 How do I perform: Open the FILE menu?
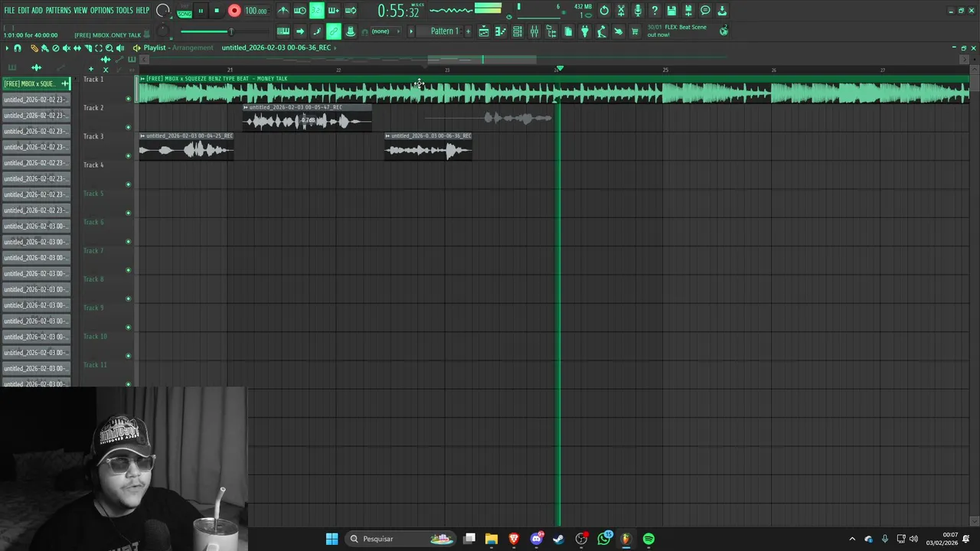click(9, 11)
